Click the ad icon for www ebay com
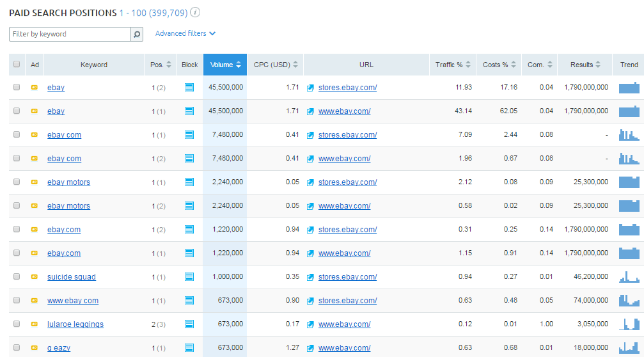The height and width of the screenshot is (357, 644). coord(35,300)
